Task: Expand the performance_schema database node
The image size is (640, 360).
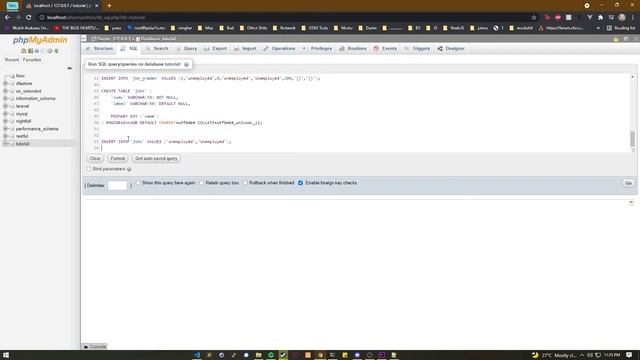Action: 5,129
